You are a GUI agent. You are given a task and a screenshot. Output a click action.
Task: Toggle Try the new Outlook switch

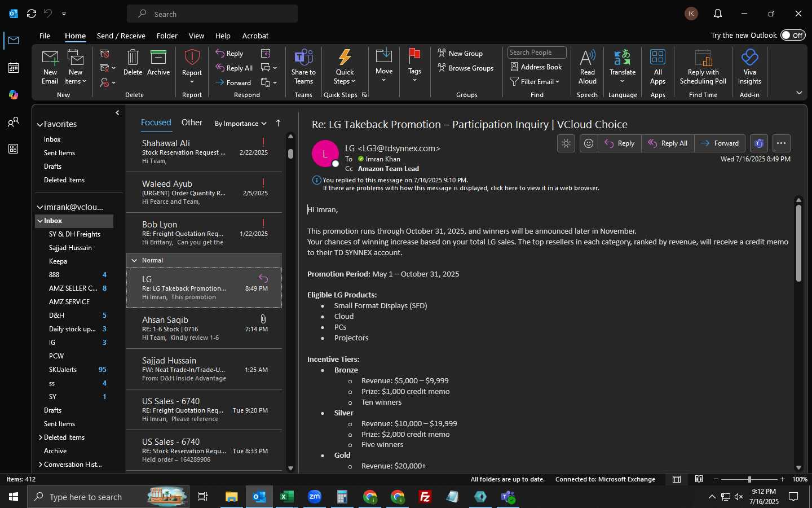[793, 35]
